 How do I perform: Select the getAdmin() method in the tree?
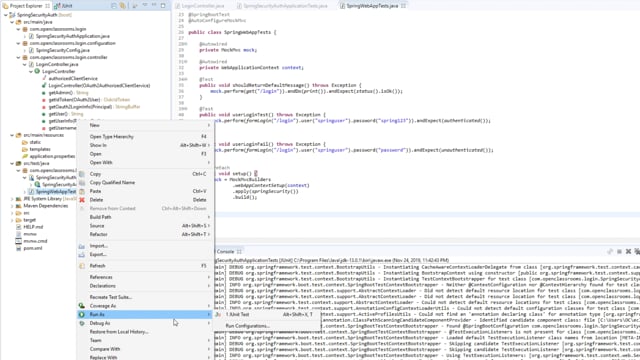tap(65, 93)
